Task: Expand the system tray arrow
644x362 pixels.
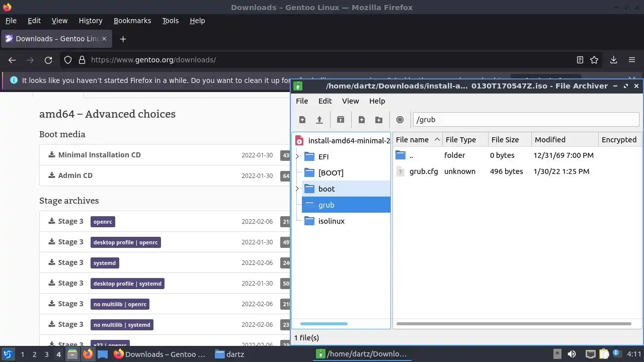Action: click(x=557, y=354)
